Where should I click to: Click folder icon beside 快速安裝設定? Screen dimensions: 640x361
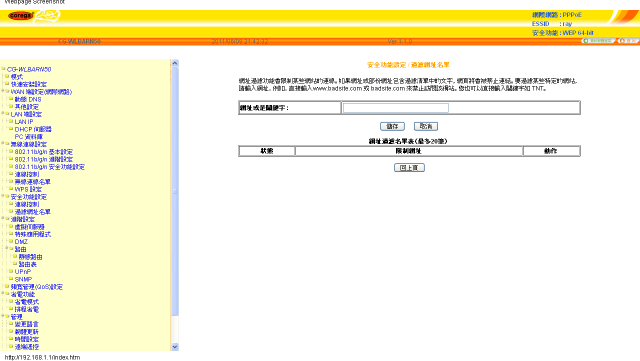pyautogui.click(x=7, y=84)
